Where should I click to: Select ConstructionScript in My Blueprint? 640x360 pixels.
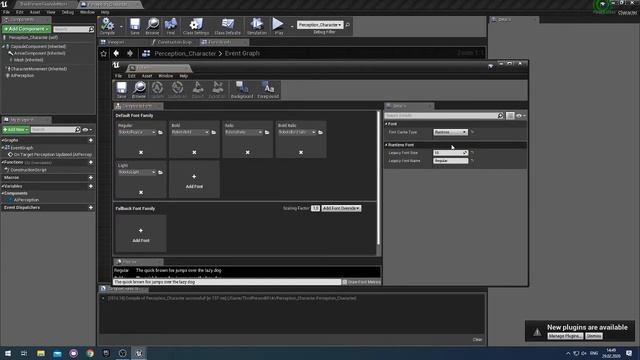[x=28, y=170]
